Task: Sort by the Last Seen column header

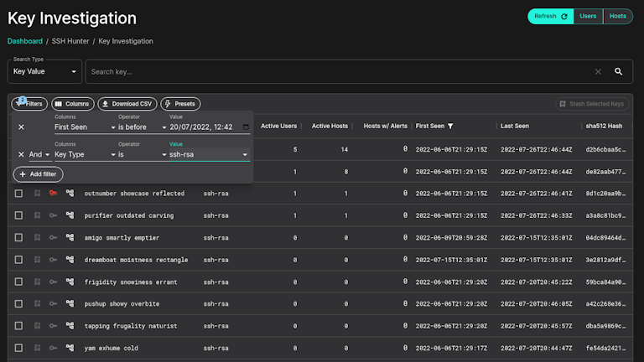Action: (515, 126)
